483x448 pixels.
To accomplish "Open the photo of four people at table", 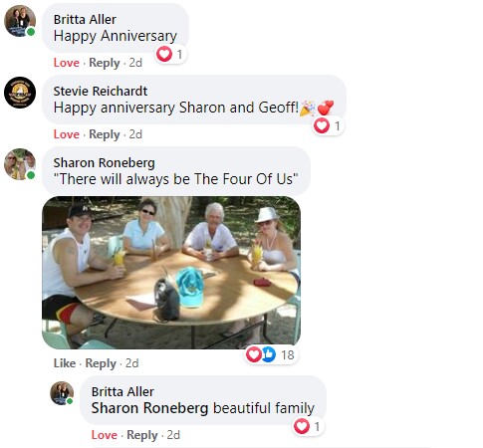I will (x=171, y=273).
